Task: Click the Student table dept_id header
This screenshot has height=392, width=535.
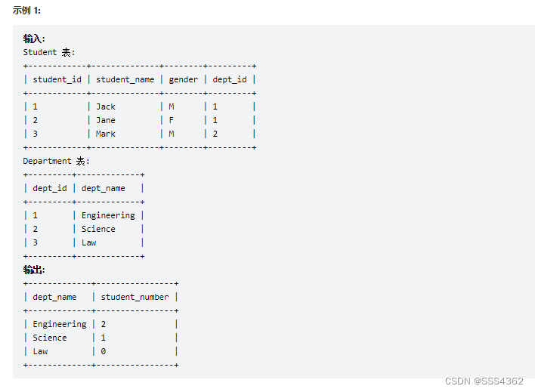Action: 229,79
